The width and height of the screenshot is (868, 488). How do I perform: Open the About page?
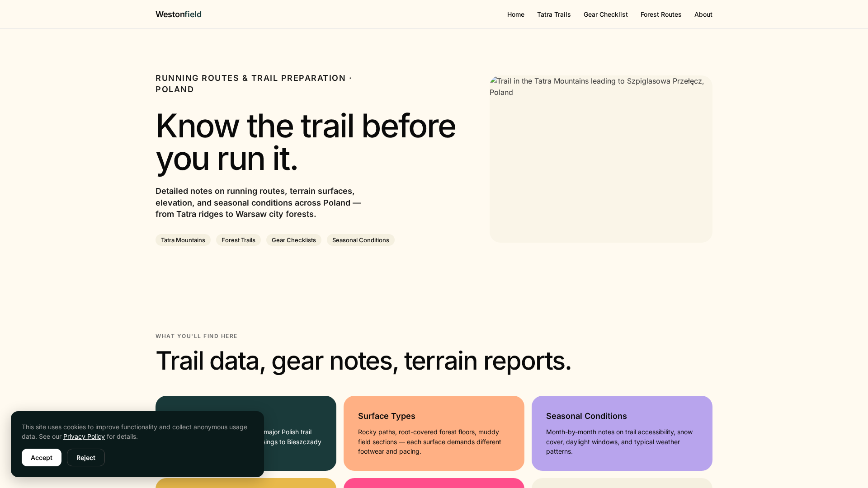pyautogui.click(x=703, y=14)
